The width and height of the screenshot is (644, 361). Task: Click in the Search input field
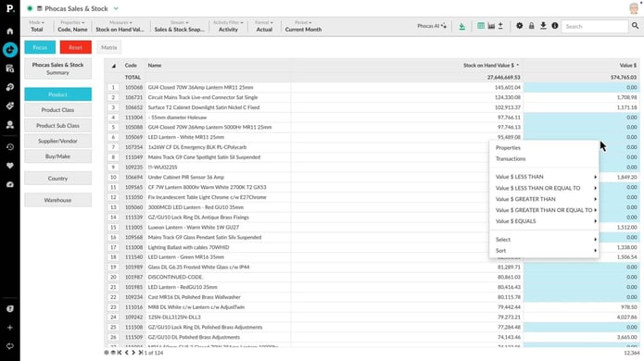[x=594, y=26]
